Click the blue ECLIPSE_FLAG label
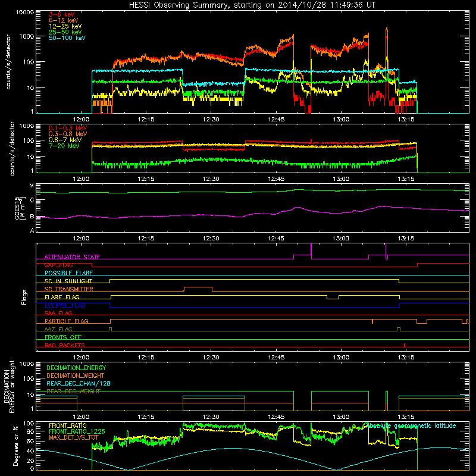476x476 pixels. (65, 305)
